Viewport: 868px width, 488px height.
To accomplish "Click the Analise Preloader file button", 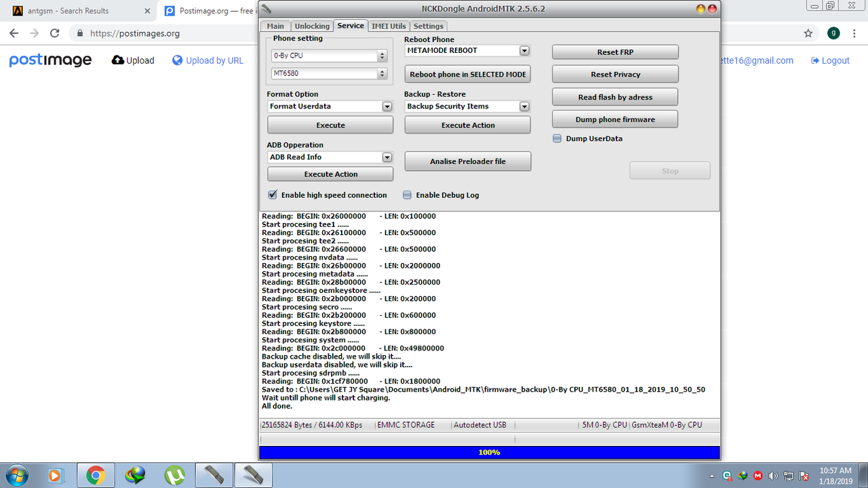I will point(468,161).
